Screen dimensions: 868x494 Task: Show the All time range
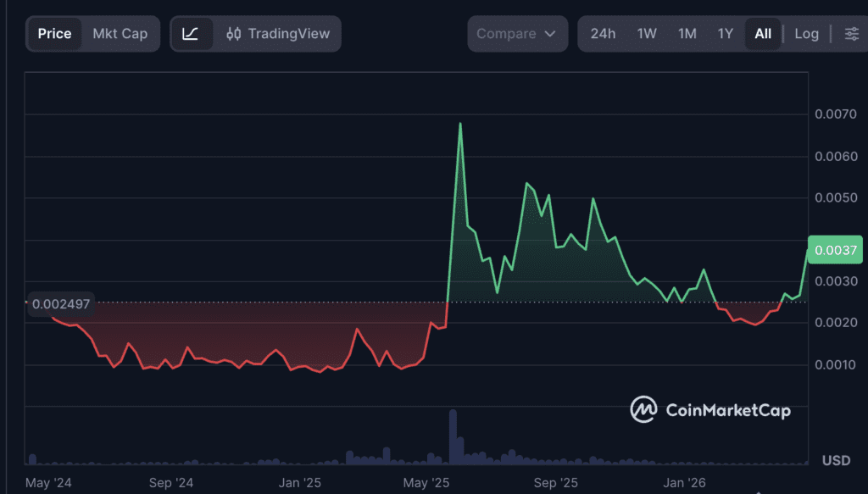pyautogui.click(x=763, y=34)
